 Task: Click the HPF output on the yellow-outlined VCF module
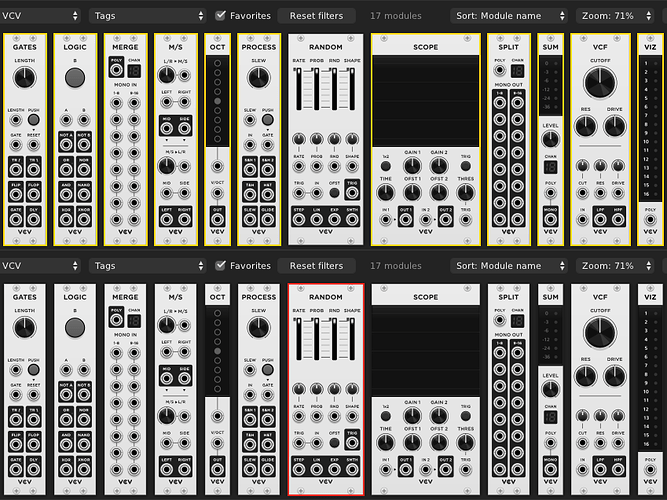(618, 220)
